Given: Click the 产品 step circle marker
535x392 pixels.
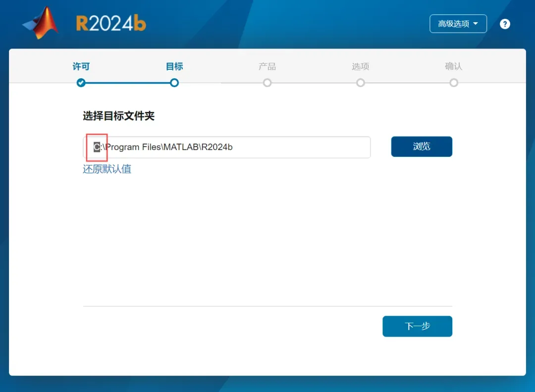Looking at the screenshot, I should pyautogui.click(x=267, y=83).
